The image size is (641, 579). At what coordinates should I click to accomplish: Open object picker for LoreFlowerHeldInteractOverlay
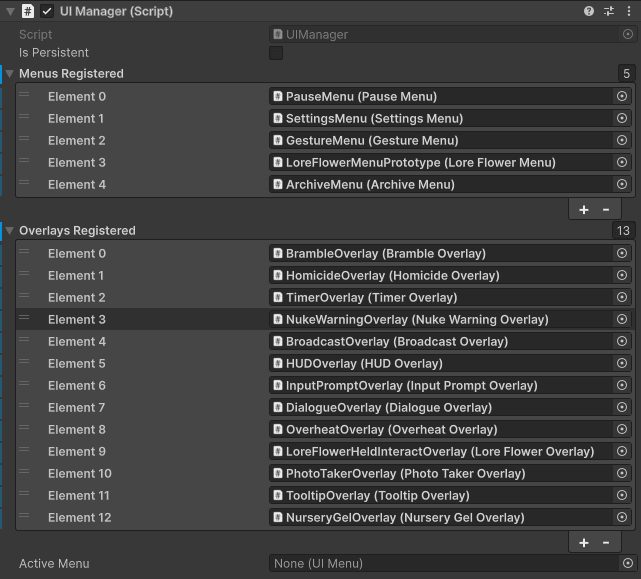pos(622,451)
